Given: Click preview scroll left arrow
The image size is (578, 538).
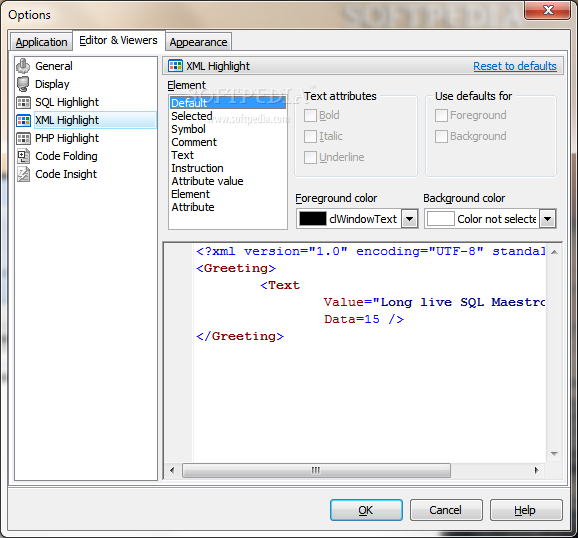Looking at the screenshot, I should [x=172, y=470].
